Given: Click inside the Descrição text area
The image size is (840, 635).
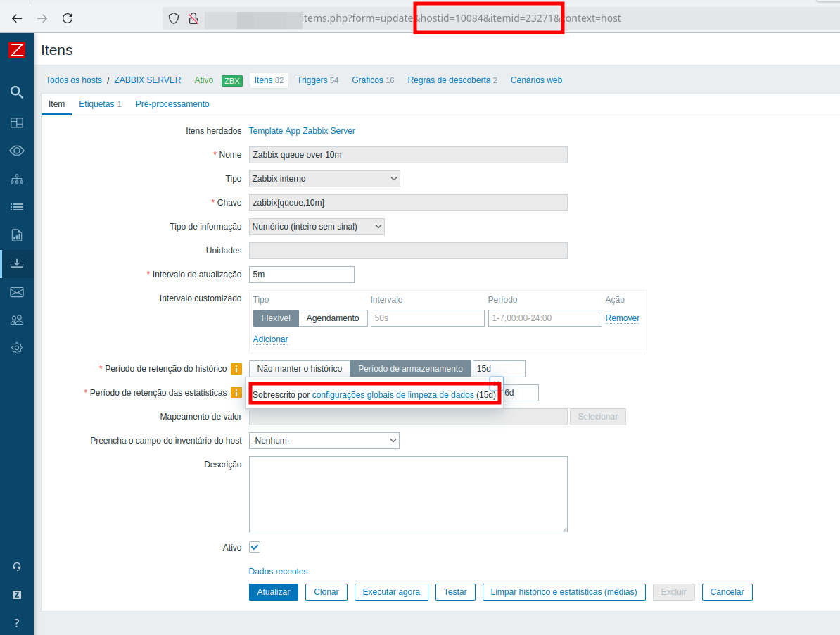Looking at the screenshot, I should (x=408, y=494).
